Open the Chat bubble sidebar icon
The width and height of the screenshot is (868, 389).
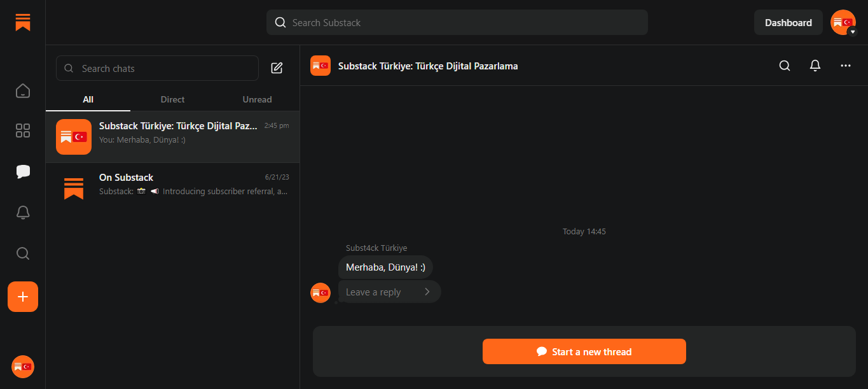coord(23,171)
